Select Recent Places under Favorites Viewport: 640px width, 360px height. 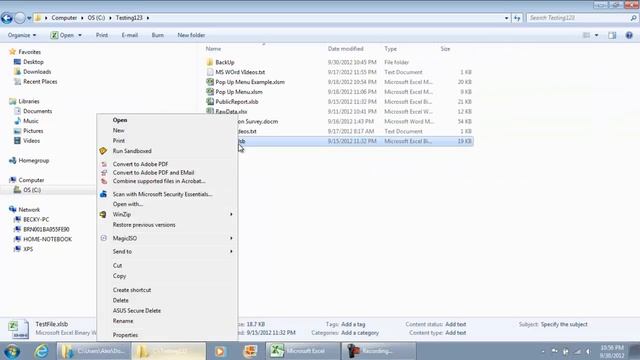(x=40, y=82)
